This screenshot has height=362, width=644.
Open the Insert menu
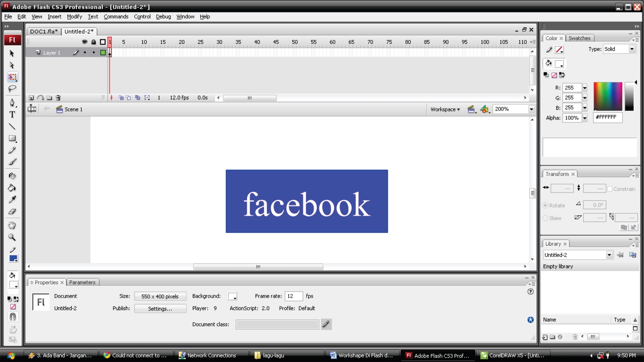(x=54, y=16)
